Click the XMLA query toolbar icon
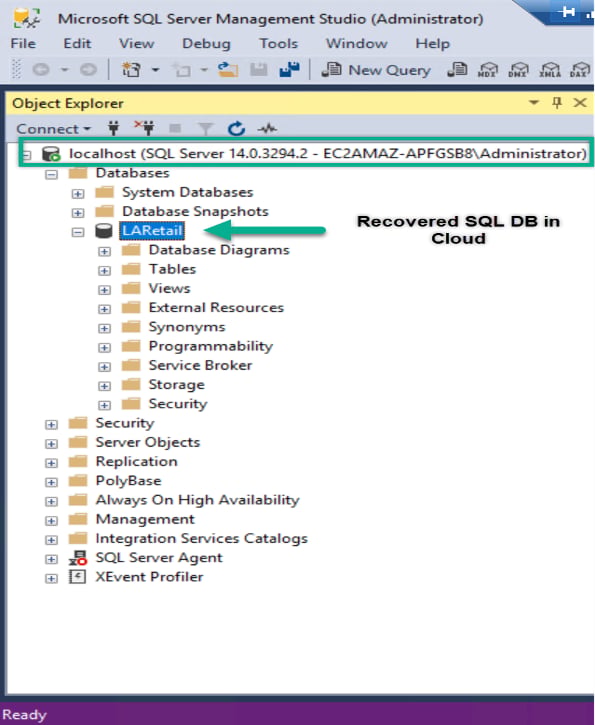Image resolution: width=595 pixels, height=725 pixels. click(550, 70)
